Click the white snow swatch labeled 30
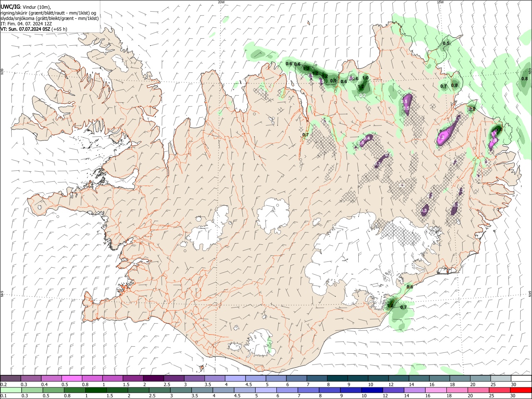 click(521, 379)
